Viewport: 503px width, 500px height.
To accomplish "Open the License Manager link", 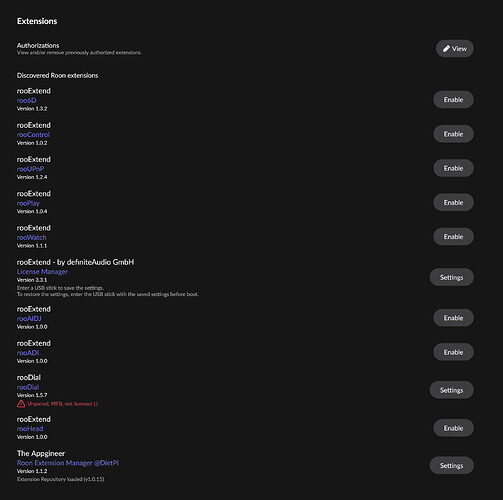I will [x=42, y=272].
